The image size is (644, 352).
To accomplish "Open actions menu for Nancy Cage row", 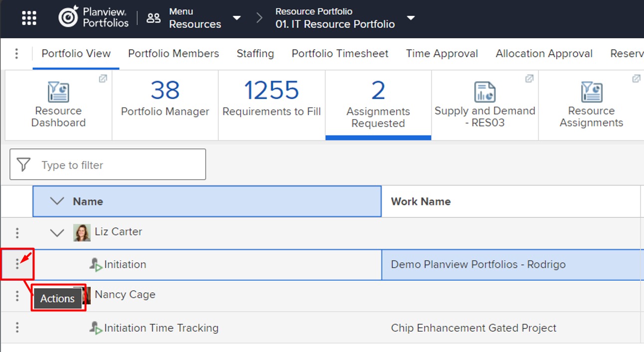I will (x=17, y=296).
